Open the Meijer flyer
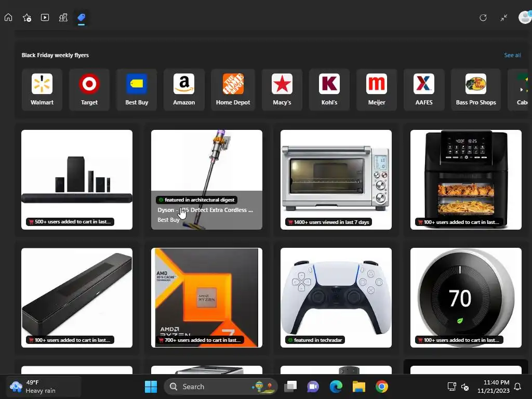This screenshot has height=399, width=532. 377,89
